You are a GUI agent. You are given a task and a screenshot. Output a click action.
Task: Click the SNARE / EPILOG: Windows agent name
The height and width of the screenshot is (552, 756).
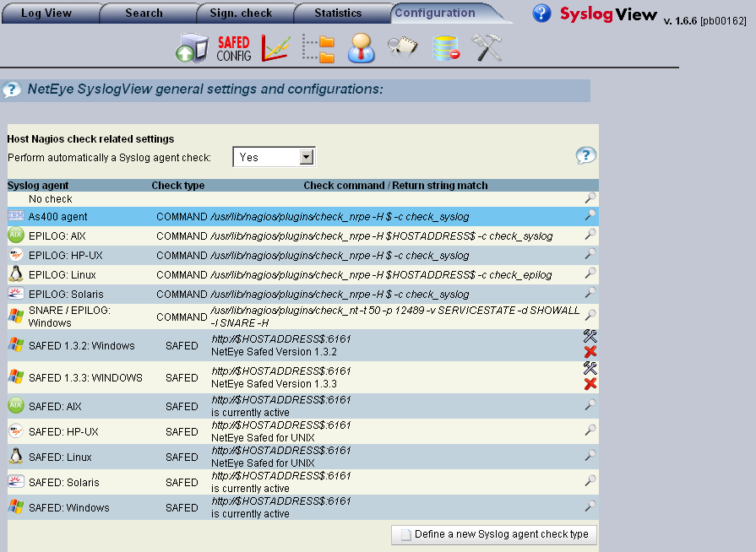tap(69, 317)
